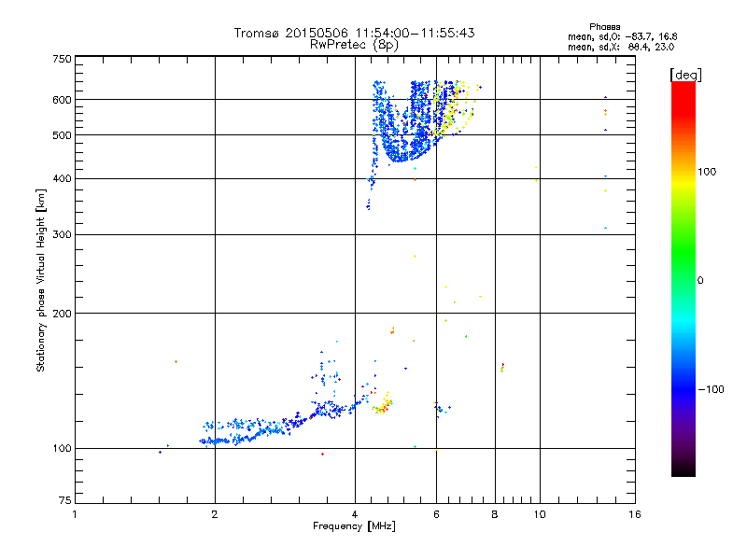Click the phase color scale bar
The width and height of the screenshot is (747, 560).
click(684, 279)
